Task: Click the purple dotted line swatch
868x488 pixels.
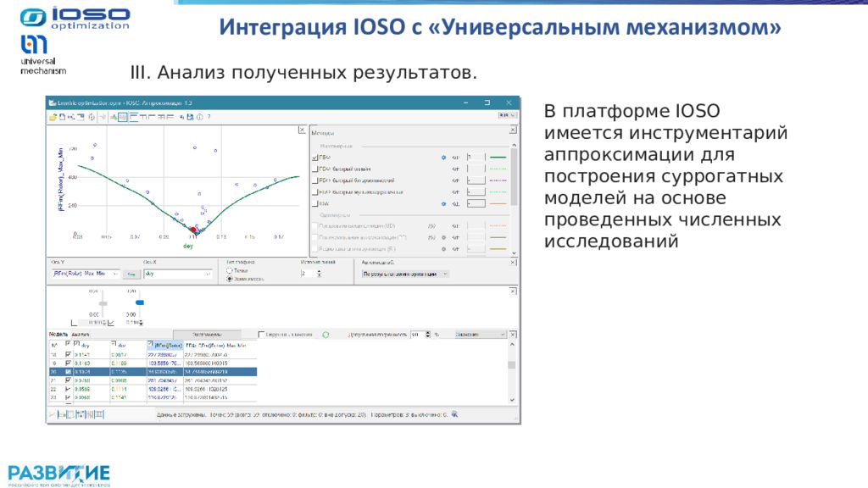Action: point(498,181)
